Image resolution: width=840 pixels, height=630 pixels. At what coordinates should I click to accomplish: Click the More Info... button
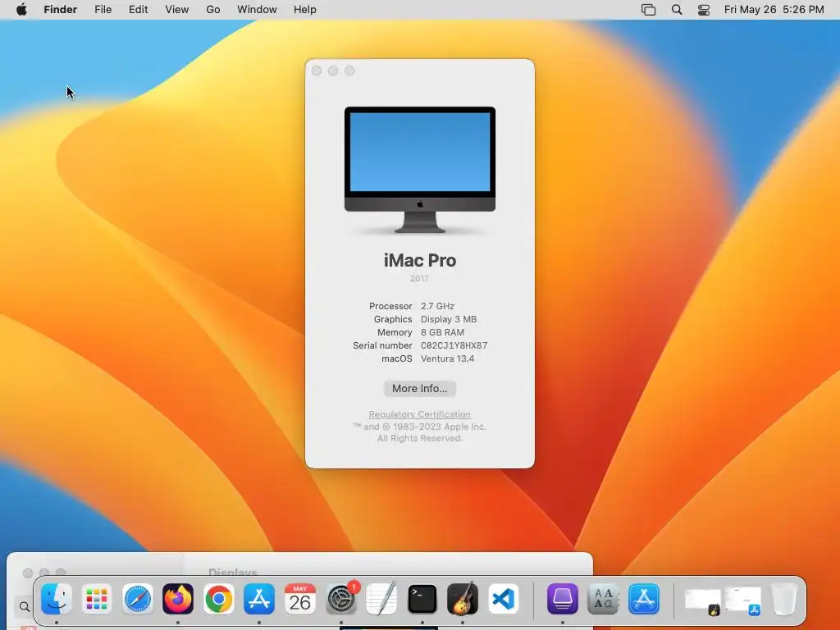pyautogui.click(x=419, y=388)
